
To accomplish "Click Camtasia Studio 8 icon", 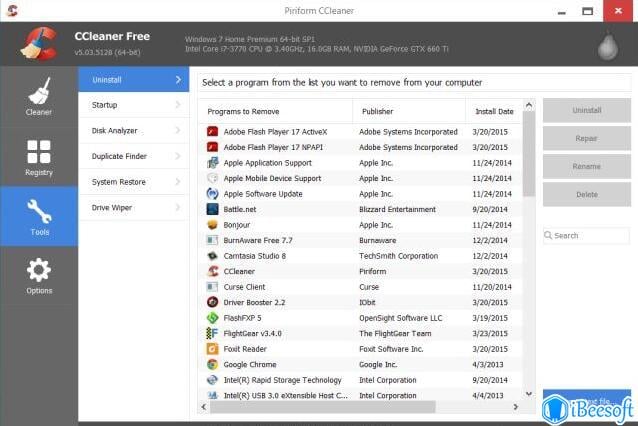I will [212, 256].
